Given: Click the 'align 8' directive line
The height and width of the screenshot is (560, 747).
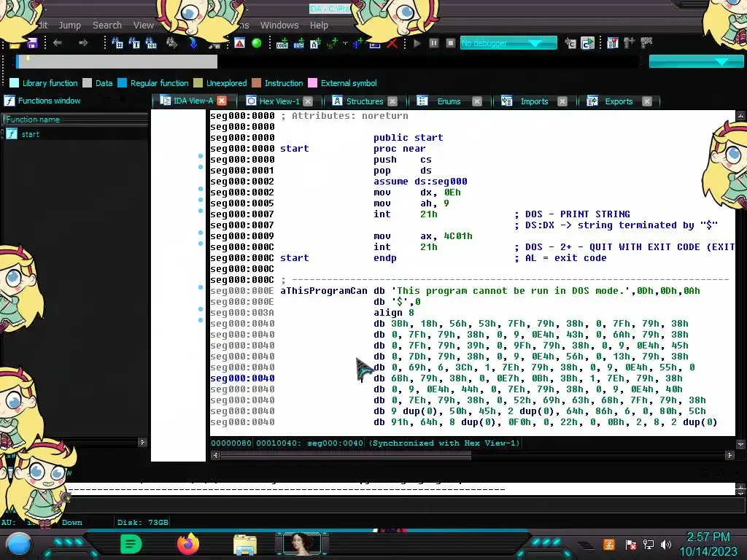Looking at the screenshot, I should (x=394, y=313).
